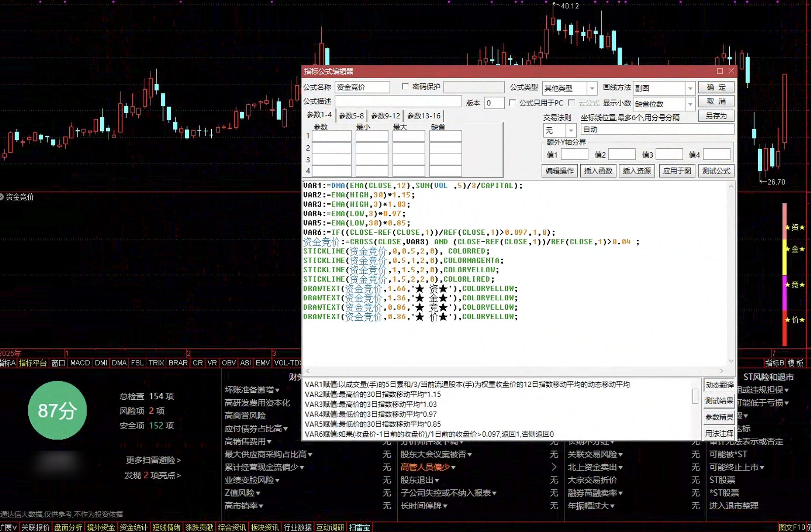
Task: Click the 值1 input field
Action: pyautogui.click(x=574, y=154)
